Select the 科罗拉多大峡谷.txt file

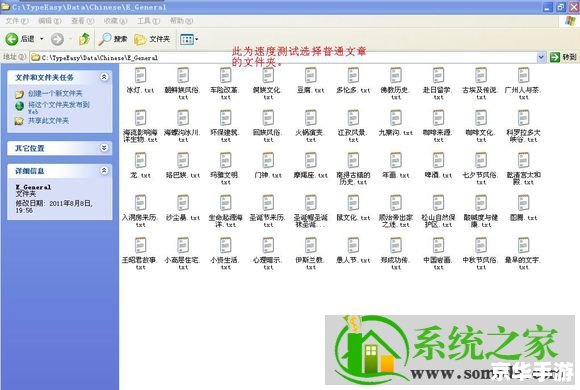click(x=523, y=126)
